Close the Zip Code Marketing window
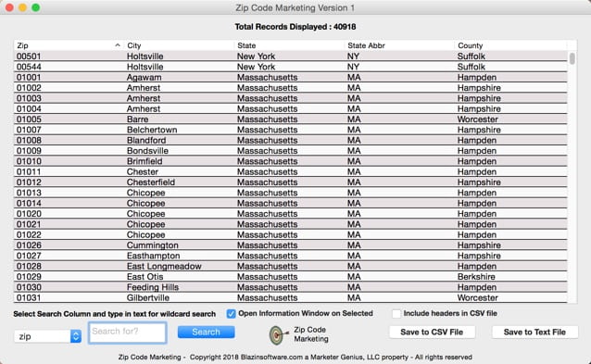The width and height of the screenshot is (591, 364). 9,7
